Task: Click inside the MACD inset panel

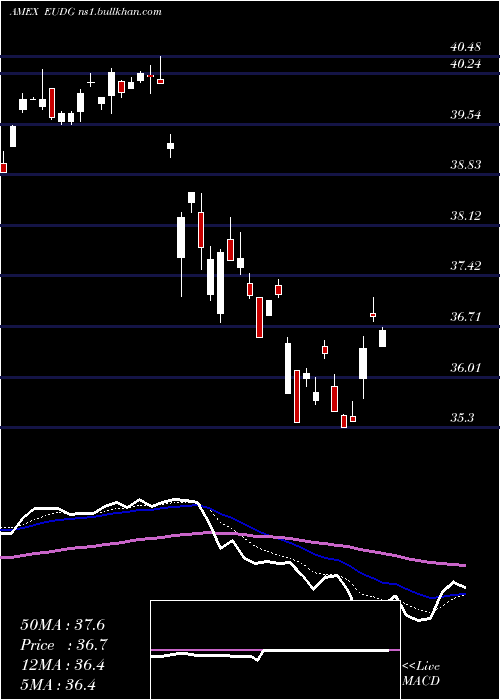Action: coord(275,650)
